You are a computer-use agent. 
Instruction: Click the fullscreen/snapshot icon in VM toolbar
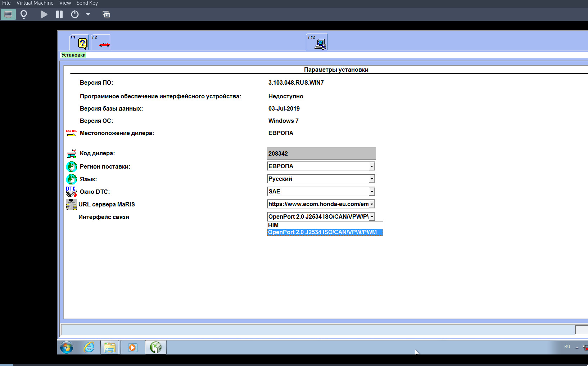point(106,14)
